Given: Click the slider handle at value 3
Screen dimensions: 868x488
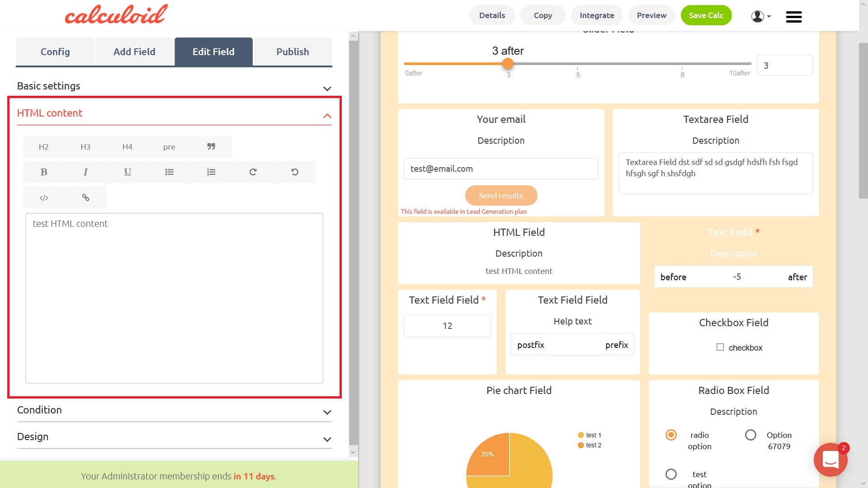Looking at the screenshot, I should click(x=508, y=64).
